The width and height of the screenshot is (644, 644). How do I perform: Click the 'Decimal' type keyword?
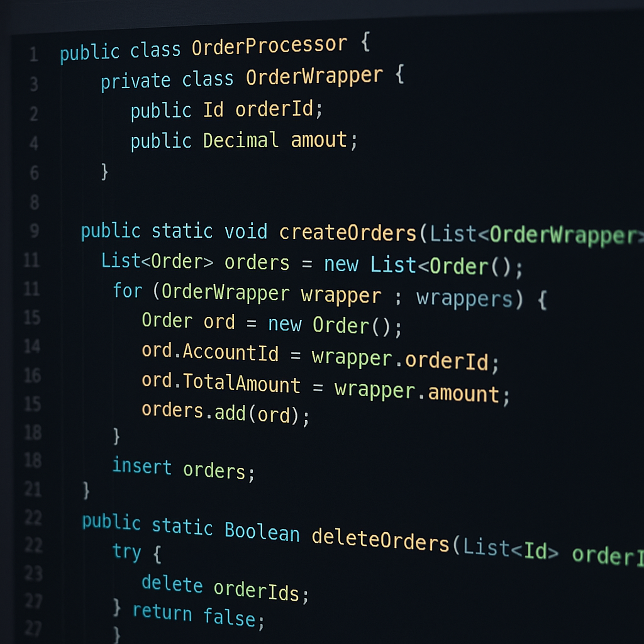coord(241,140)
